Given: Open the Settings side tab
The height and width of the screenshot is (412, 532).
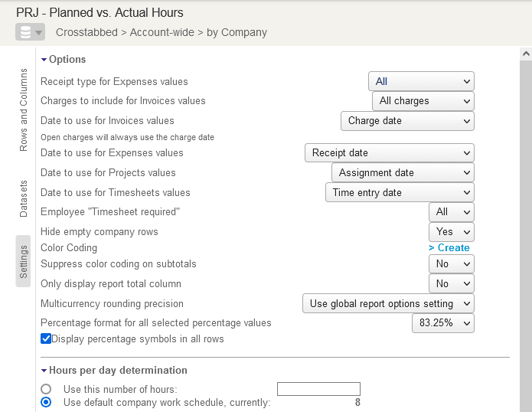Looking at the screenshot, I should point(24,261).
